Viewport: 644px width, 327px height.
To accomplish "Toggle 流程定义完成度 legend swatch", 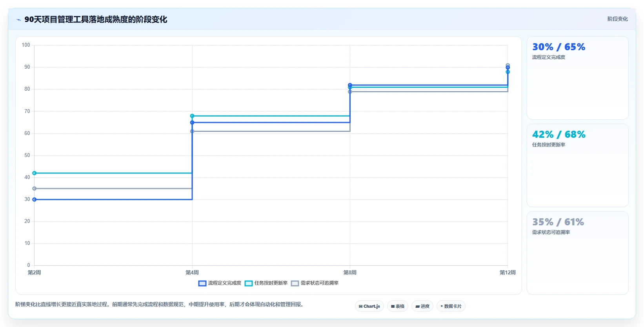I will [x=202, y=283].
